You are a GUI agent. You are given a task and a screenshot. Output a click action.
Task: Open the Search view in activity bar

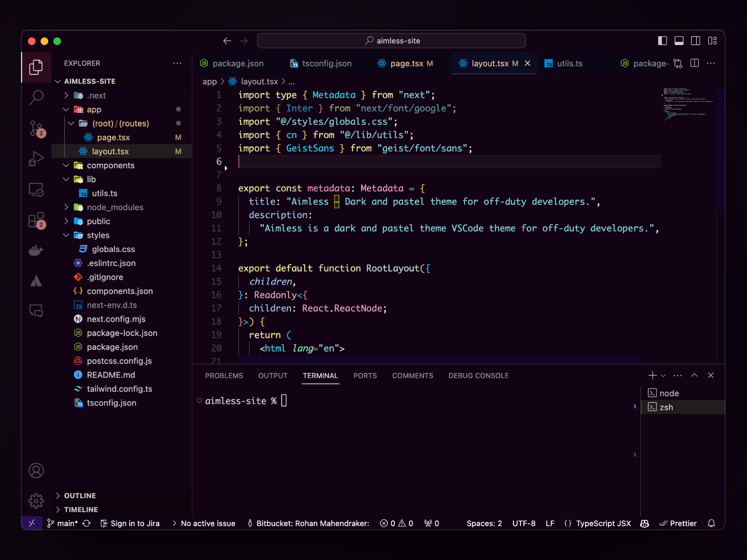[x=36, y=97]
